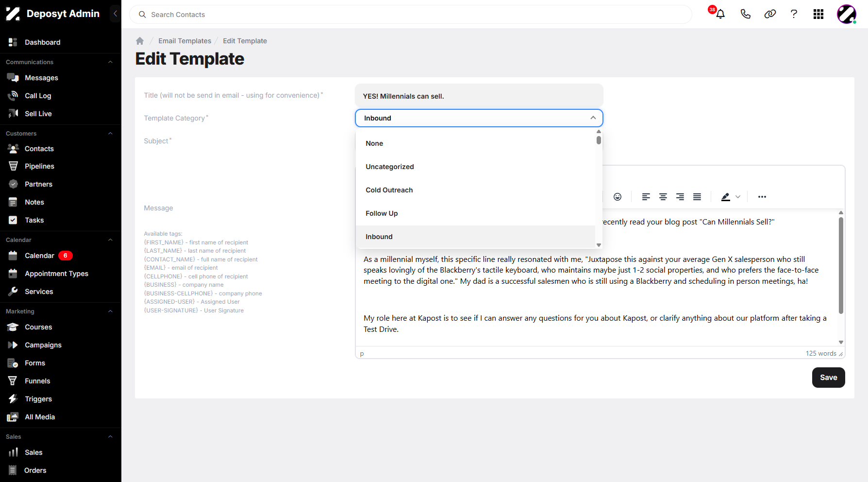The width and height of the screenshot is (868, 482).
Task: Select None category option
Action: (x=476, y=143)
